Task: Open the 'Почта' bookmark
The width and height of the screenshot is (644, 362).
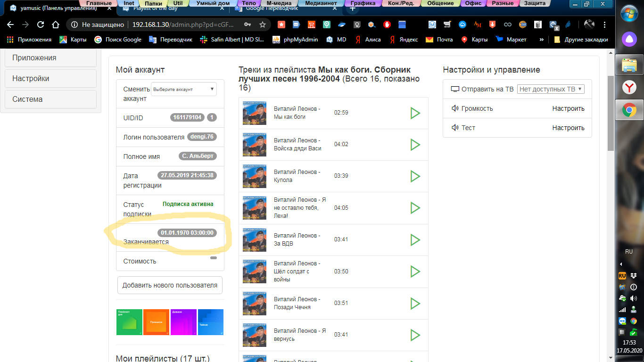Action: (439, 40)
